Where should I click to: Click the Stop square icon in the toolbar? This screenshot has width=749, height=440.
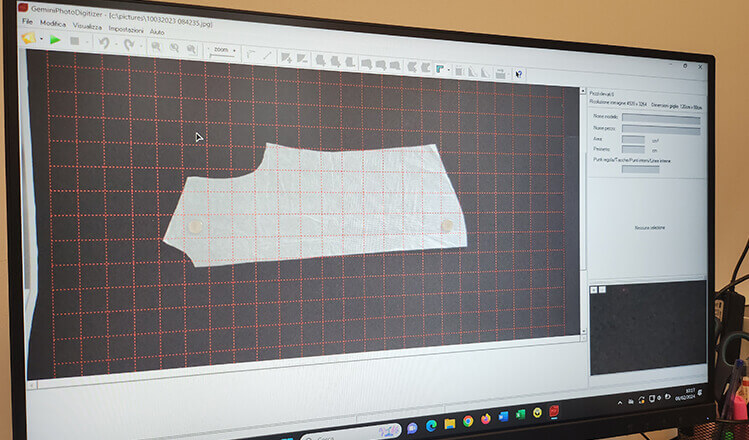click(75, 42)
